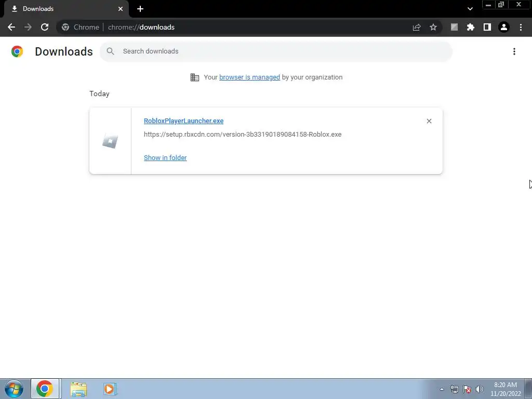This screenshot has width=532, height=399.
Task: Open Windows Explorer from the taskbar
Action: tap(78, 389)
